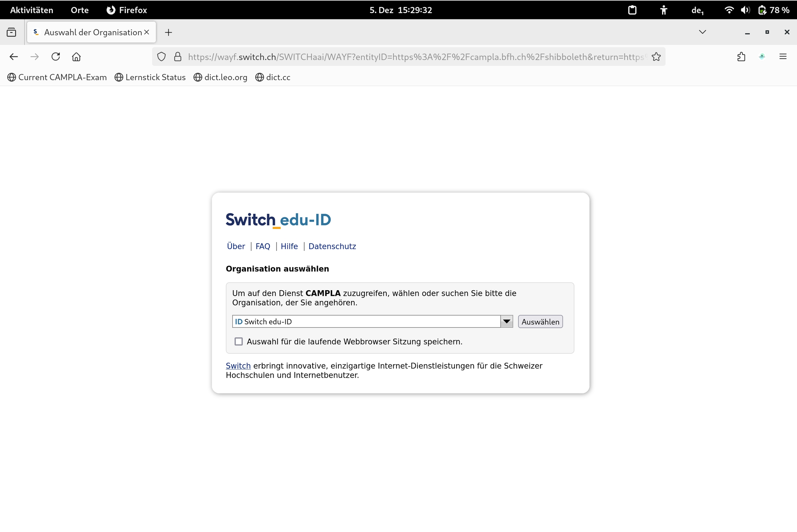Open the keyboard layout de indicator
797x532 pixels.
coord(697,10)
